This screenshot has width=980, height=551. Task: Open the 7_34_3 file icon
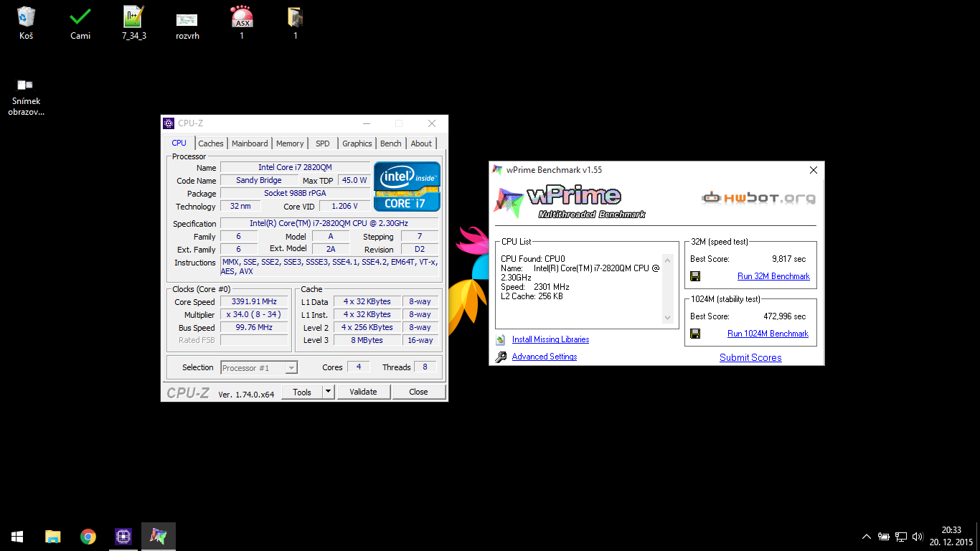click(134, 22)
